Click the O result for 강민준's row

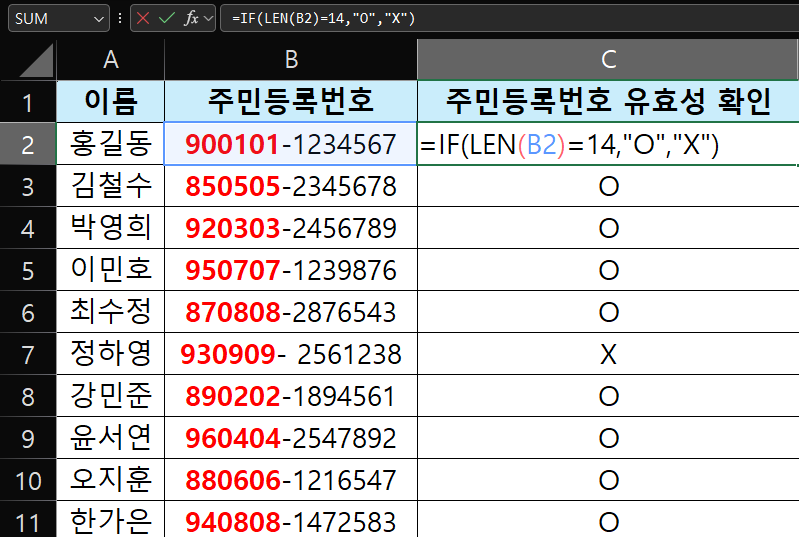[608, 396]
